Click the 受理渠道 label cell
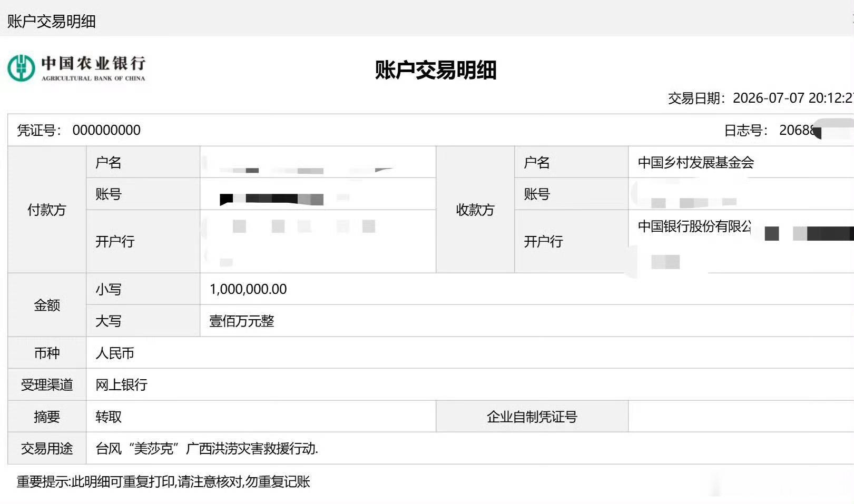Viewport: 854px width, 504px height. coord(47,384)
